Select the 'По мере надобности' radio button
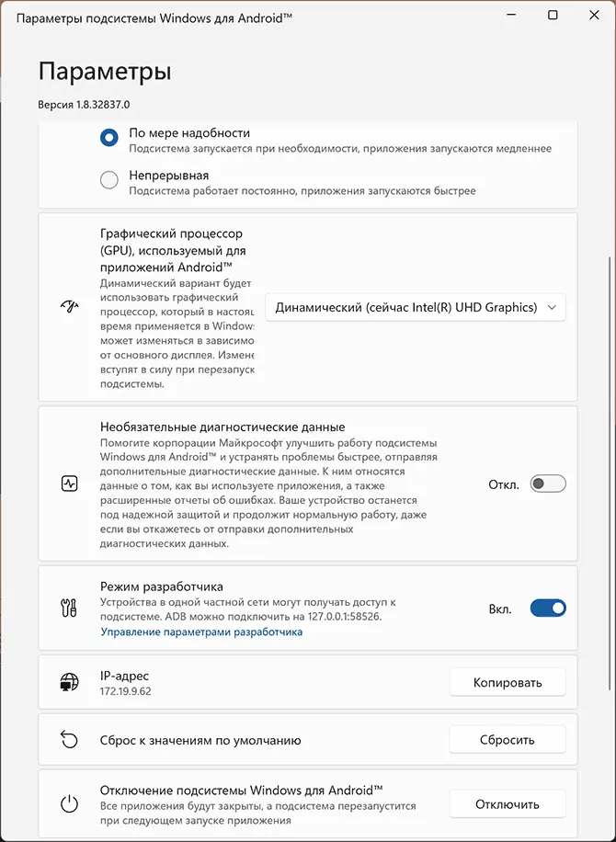The width and height of the screenshot is (616, 842). click(109, 138)
